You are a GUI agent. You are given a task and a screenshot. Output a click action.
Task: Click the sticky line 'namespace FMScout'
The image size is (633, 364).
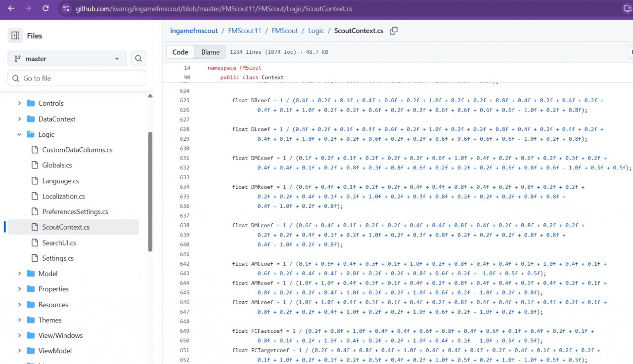pos(234,68)
